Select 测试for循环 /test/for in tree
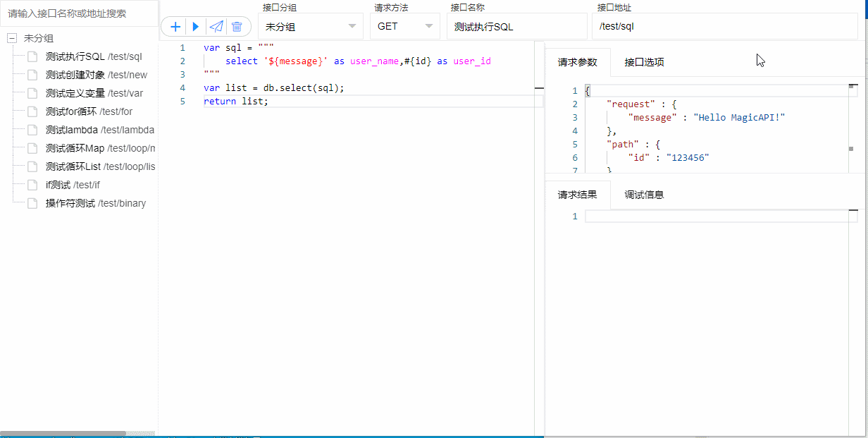This screenshot has width=868, height=438. coord(89,111)
